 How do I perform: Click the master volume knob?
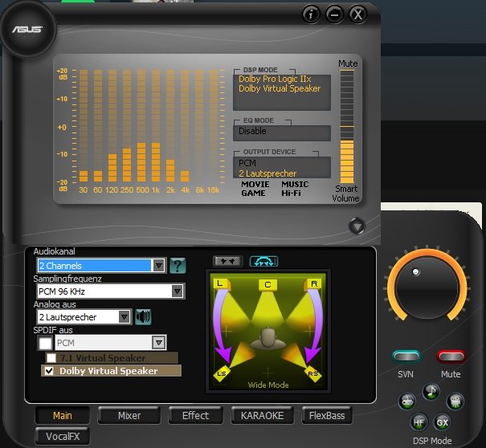click(427, 287)
